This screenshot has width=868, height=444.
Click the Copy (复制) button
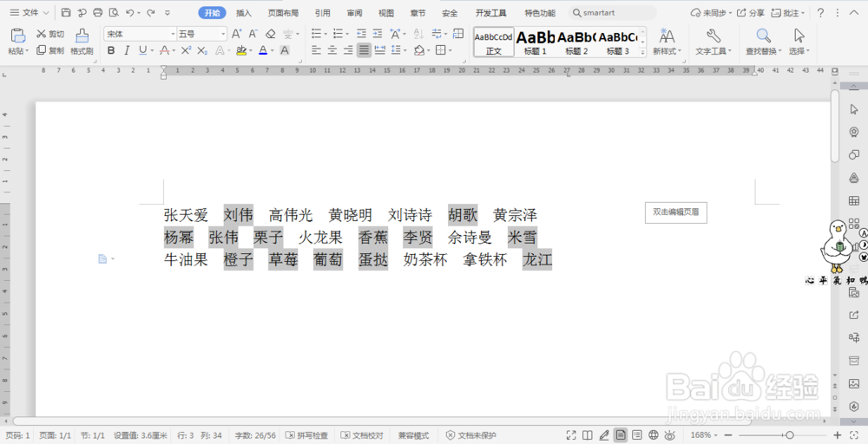(50, 50)
